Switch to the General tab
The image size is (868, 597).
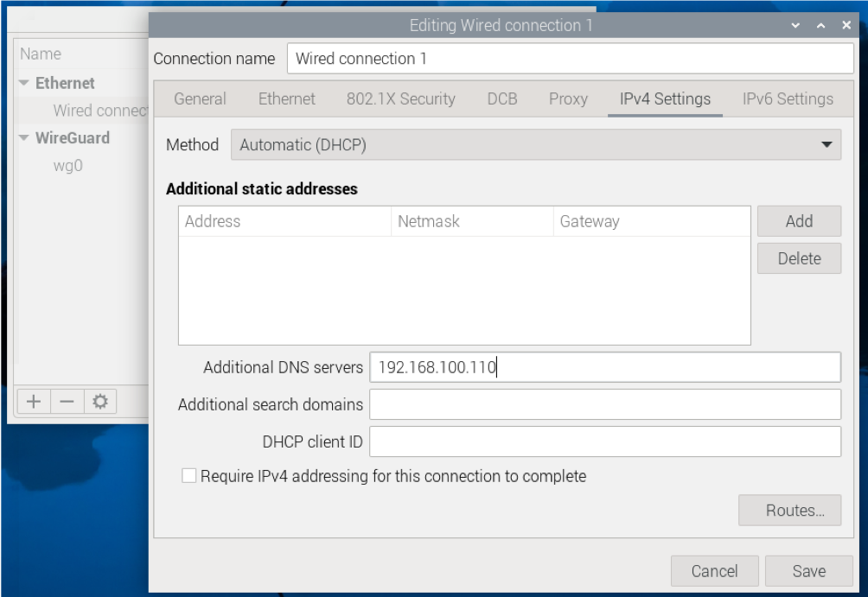point(200,98)
